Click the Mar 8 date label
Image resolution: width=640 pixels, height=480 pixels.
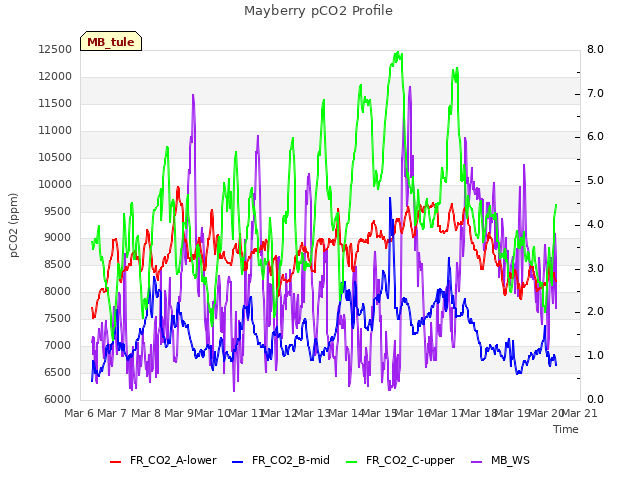point(146,413)
